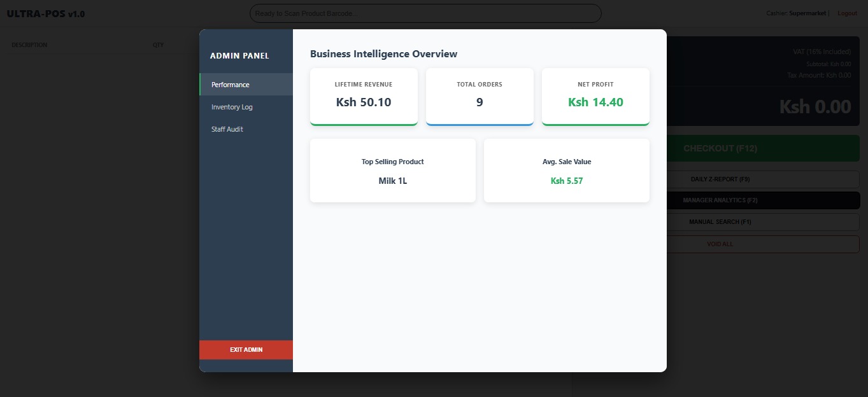The height and width of the screenshot is (397, 868).
Task: Click the Ksh 0.00 total display
Action: point(814,106)
